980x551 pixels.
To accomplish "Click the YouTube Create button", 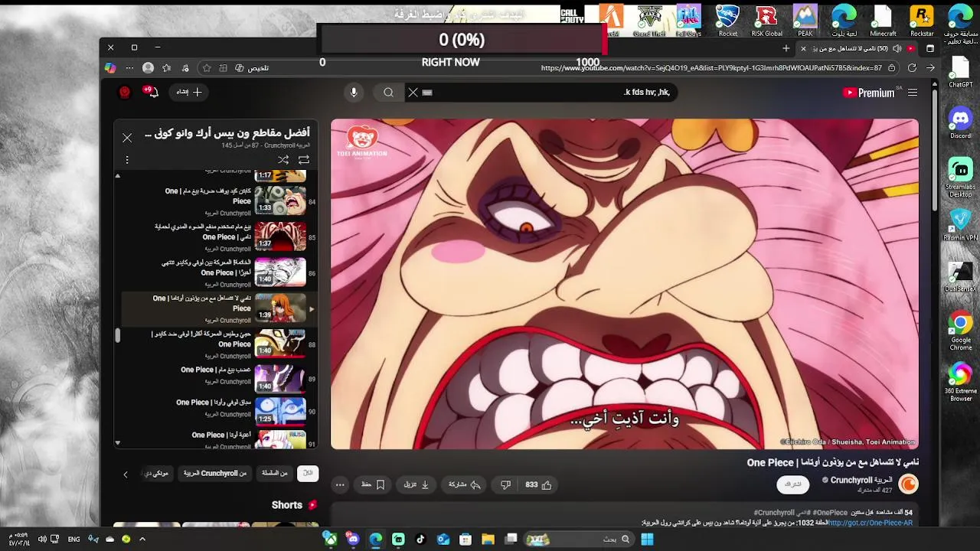I will tap(189, 92).
